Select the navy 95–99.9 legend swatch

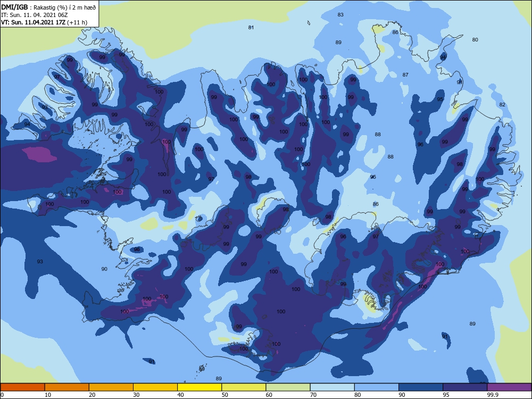(465, 387)
